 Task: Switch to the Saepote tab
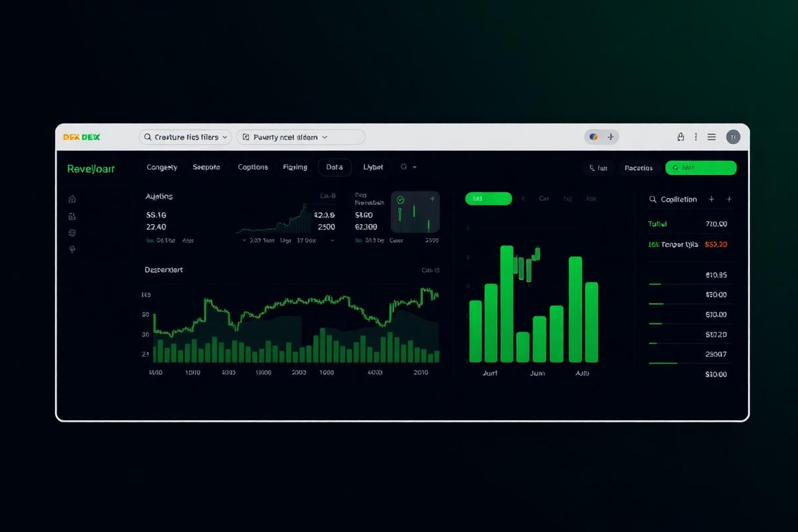point(206,168)
